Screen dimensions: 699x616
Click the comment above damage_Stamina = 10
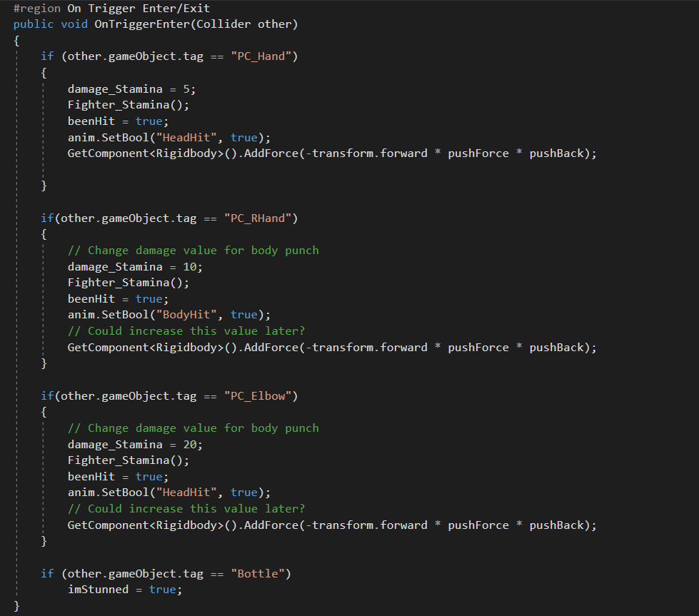[193, 251]
